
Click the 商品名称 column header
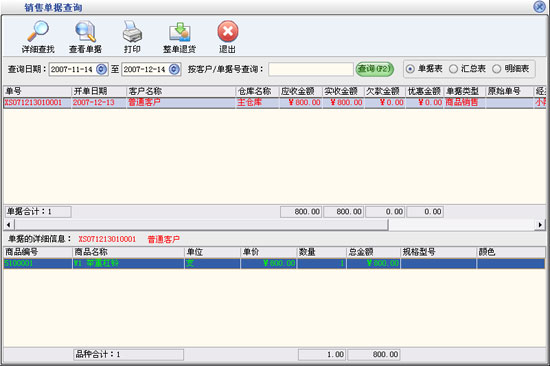point(128,252)
